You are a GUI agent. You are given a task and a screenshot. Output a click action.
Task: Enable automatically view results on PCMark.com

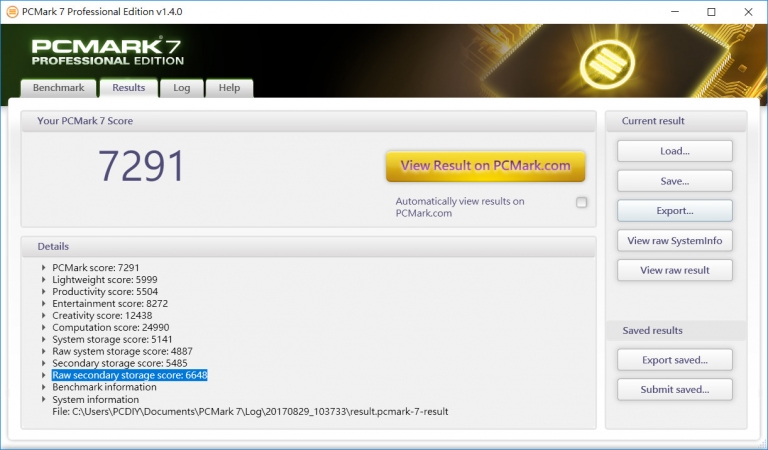(581, 202)
